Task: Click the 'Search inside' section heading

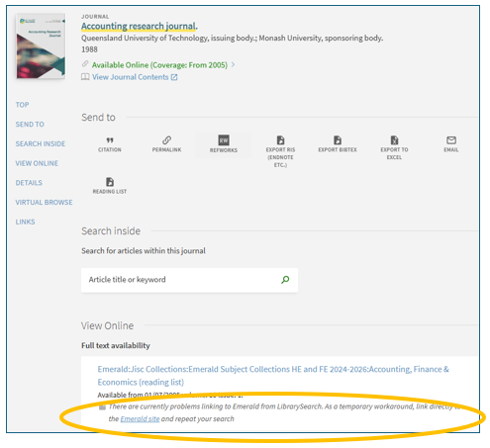Action: (x=111, y=231)
